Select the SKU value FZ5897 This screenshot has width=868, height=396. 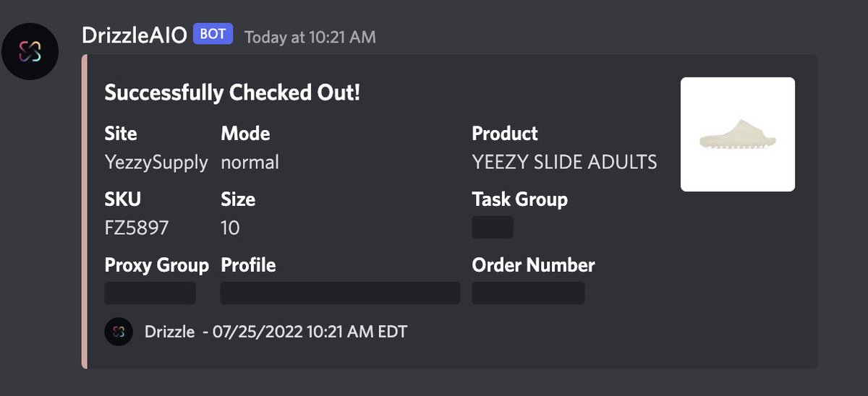(x=137, y=228)
